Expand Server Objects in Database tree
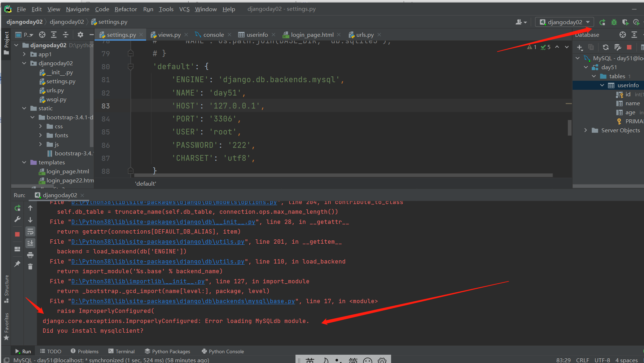This screenshot has width=644, height=363. click(x=586, y=130)
